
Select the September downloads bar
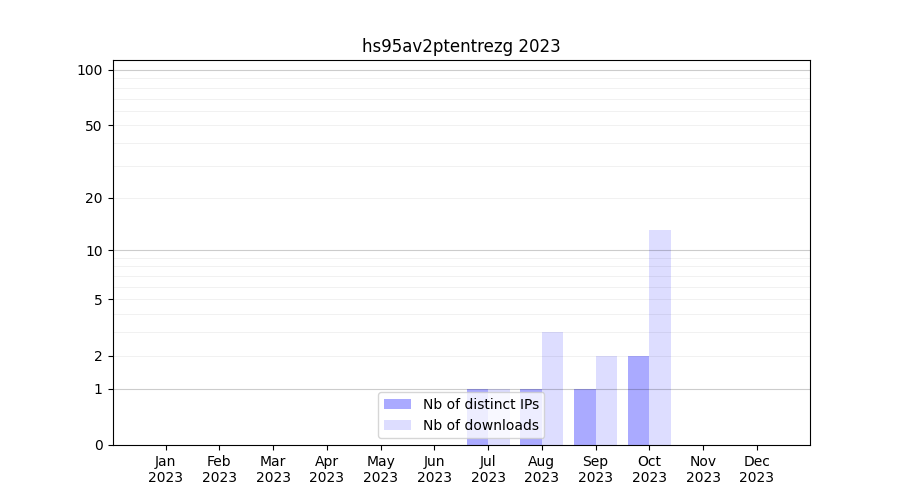tap(606, 400)
